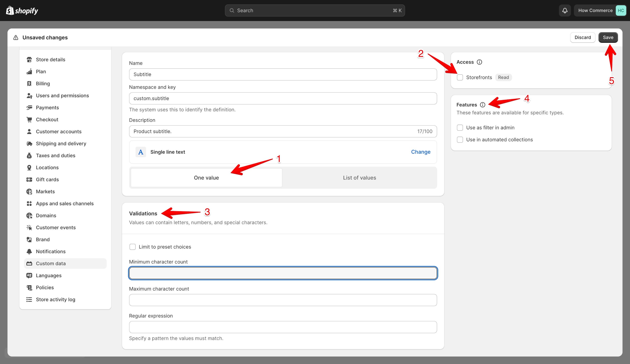Viewport: 630px width, 364px height.
Task: Select the One value option
Action: coord(206,178)
